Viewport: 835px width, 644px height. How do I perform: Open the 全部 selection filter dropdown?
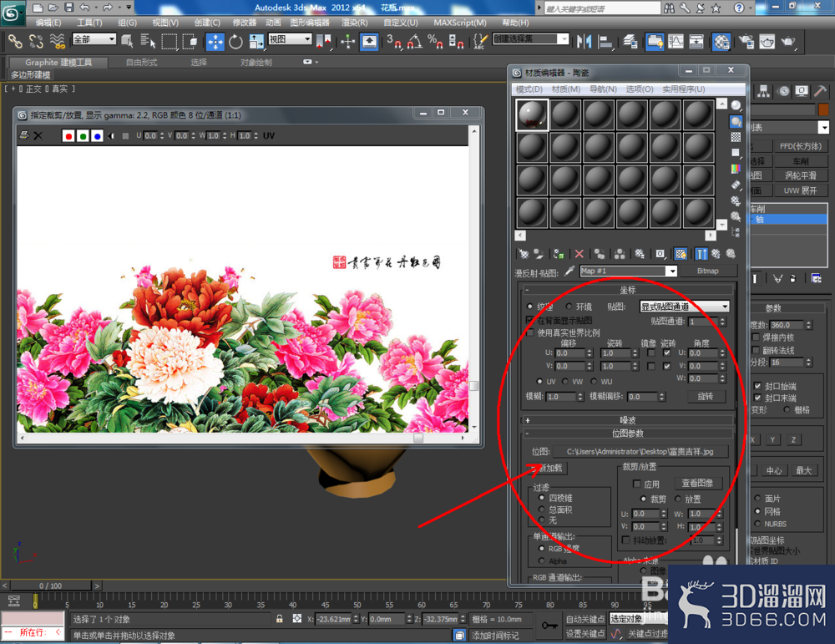[94, 39]
